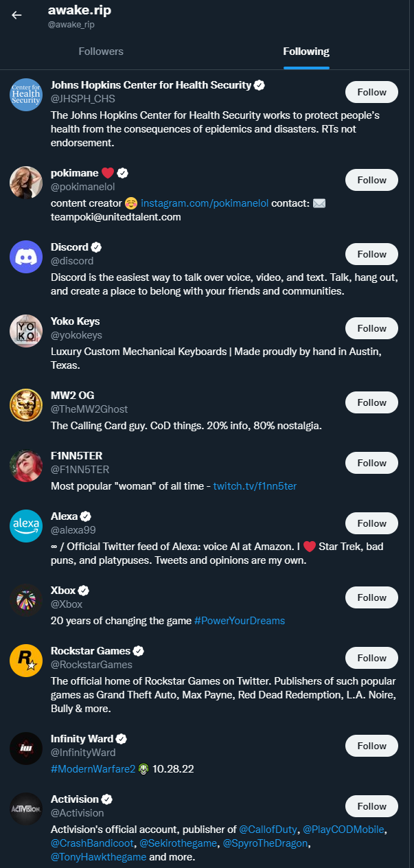The image size is (414, 868).
Task: Switch to the Followers tab
Action: click(x=101, y=52)
